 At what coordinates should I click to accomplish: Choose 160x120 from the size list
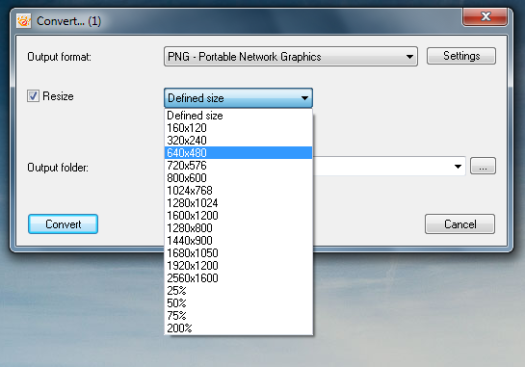[238, 128]
